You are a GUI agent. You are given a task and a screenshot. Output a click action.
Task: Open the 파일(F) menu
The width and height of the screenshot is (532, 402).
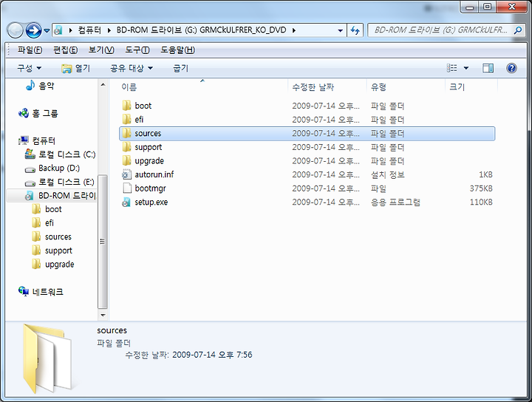[x=30, y=50]
